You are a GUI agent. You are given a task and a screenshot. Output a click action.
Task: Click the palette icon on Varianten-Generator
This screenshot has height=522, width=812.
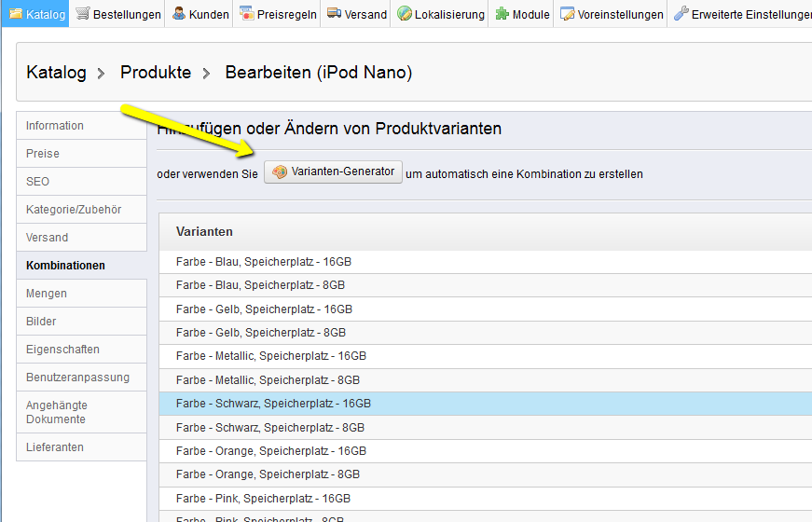[x=280, y=172]
